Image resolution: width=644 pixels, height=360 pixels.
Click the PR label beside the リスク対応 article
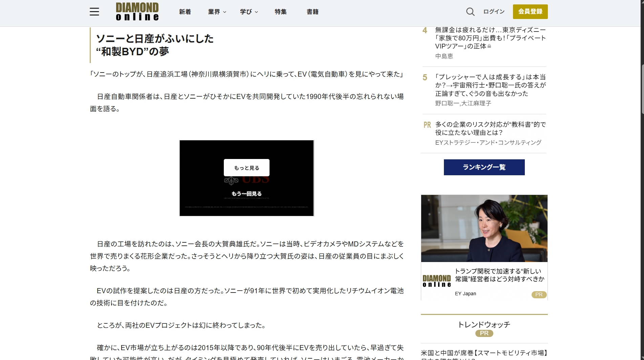427,125
